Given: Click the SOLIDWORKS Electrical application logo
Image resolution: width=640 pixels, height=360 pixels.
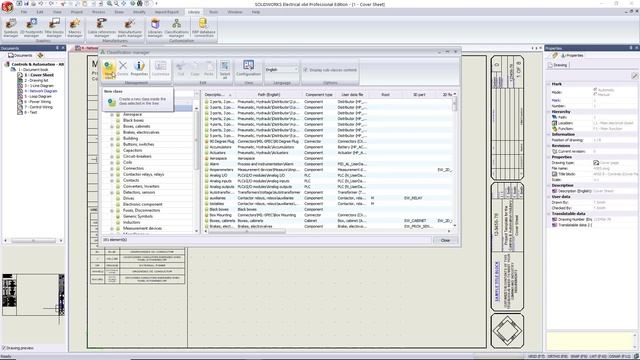Looking at the screenshot, I should [7, 6].
